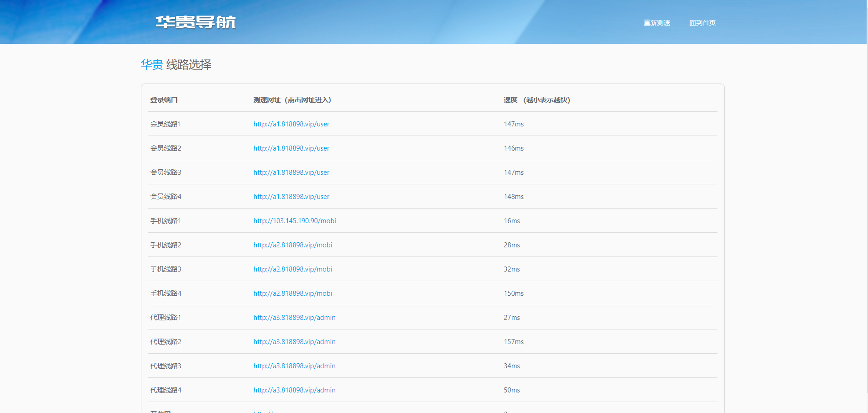This screenshot has height=413, width=868.
Task: Open 代理线路1 link http://a3.818898.vip/admin
Action: point(294,317)
